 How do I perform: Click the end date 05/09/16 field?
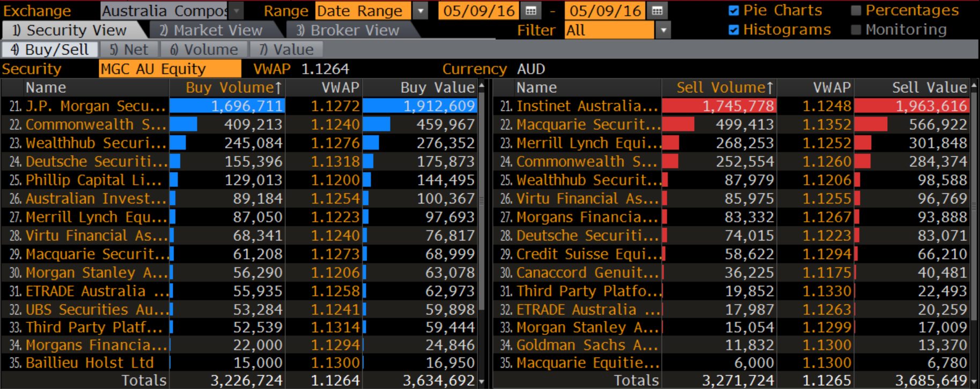click(606, 11)
